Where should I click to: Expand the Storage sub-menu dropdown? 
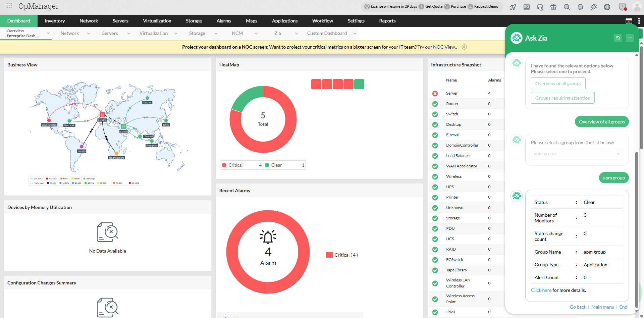click(x=216, y=34)
